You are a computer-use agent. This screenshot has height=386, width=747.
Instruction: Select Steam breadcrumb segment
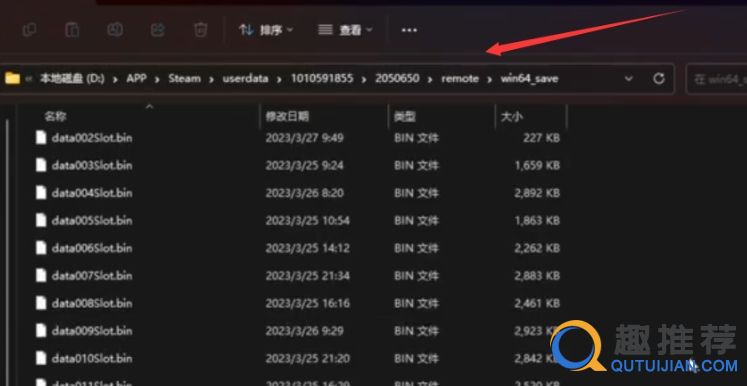click(x=184, y=79)
